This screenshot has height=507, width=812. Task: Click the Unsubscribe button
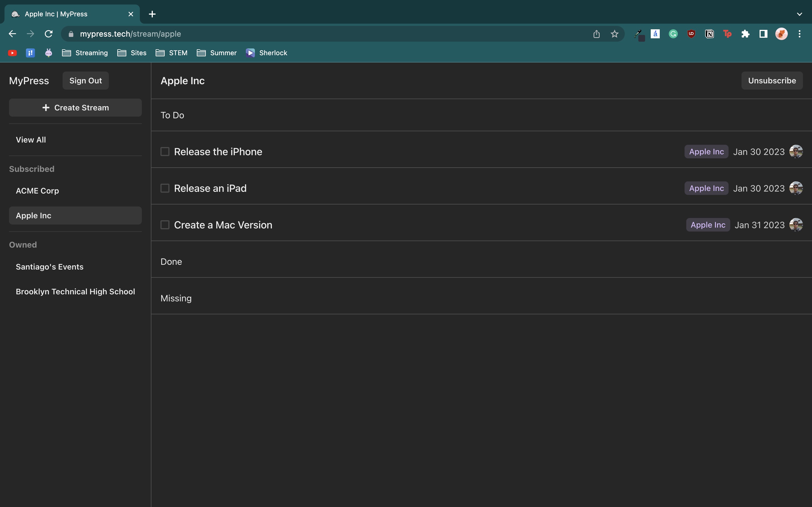772,81
